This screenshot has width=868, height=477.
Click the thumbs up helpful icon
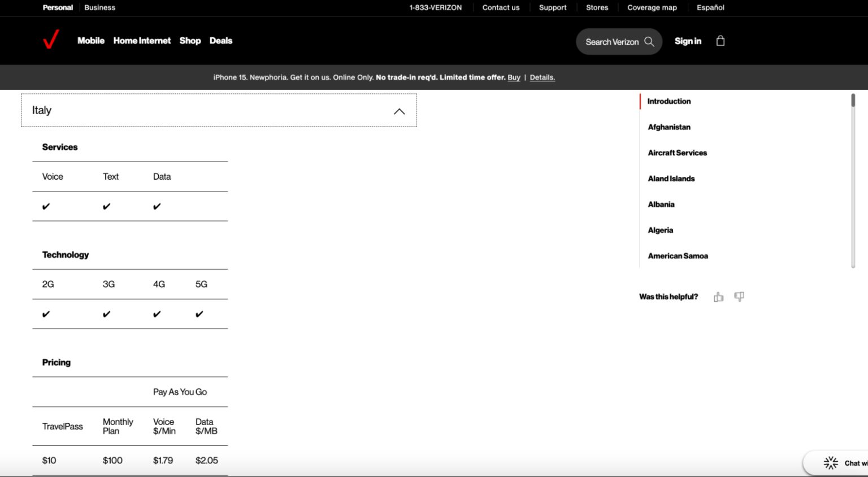click(718, 297)
